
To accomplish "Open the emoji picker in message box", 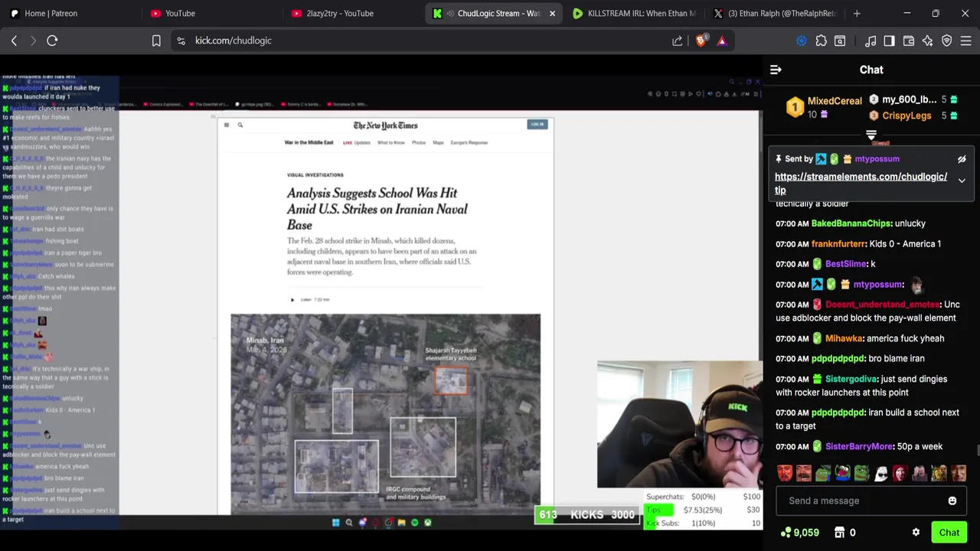I will click(x=952, y=500).
